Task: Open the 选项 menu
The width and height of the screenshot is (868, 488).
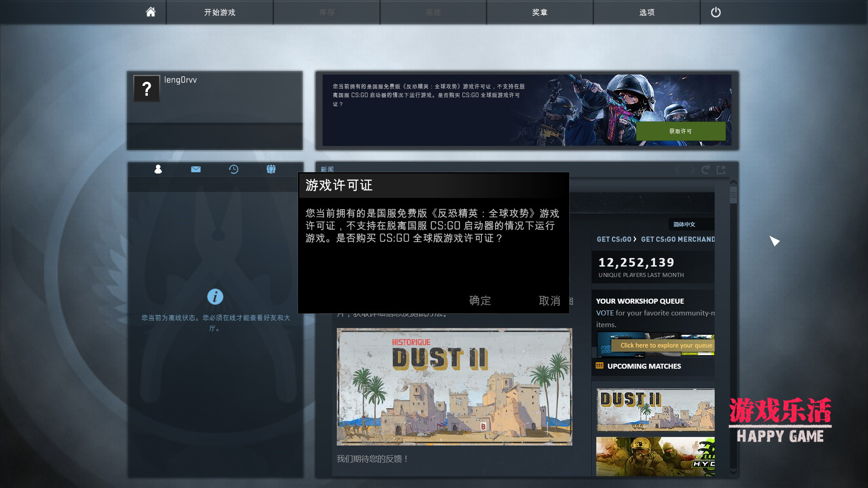Action: click(646, 12)
